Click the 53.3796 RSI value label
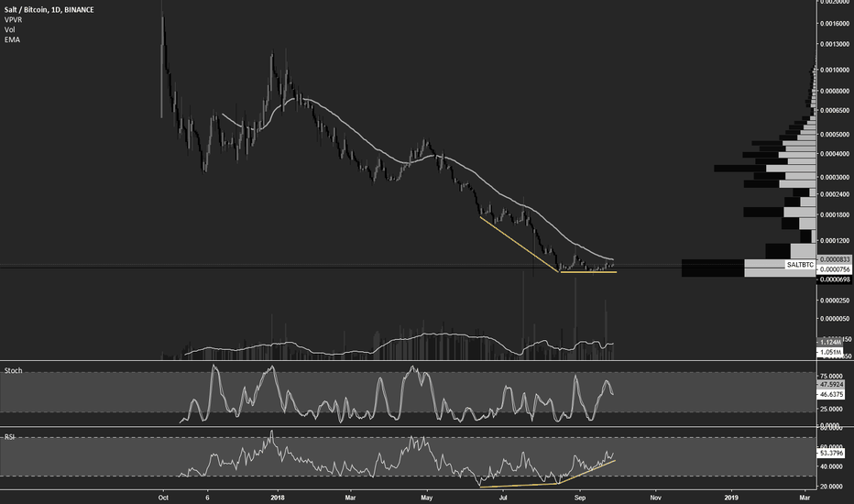Image resolution: width=854 pixels, height=504 pixels. [x=830, y=454]
